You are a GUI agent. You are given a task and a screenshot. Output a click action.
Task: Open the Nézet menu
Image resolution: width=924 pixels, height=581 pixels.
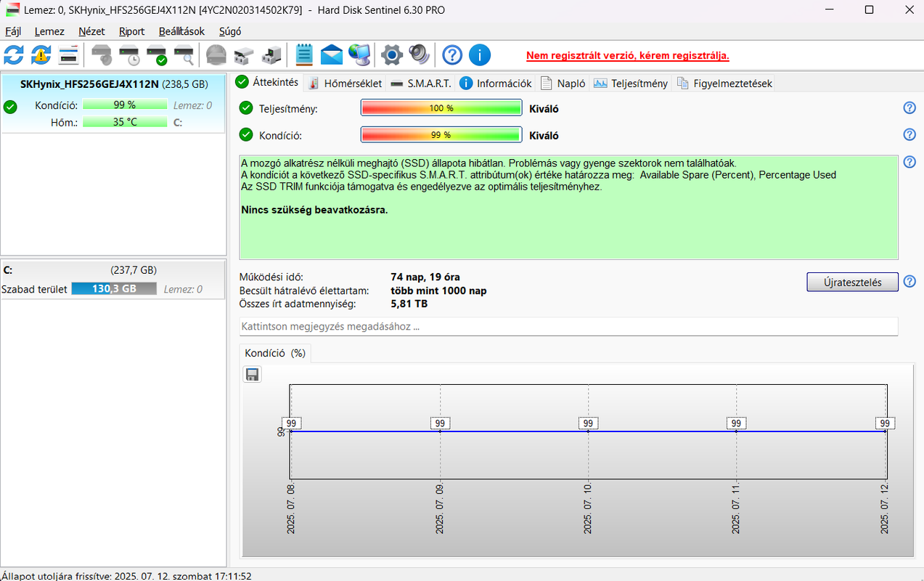coord(92,31)
